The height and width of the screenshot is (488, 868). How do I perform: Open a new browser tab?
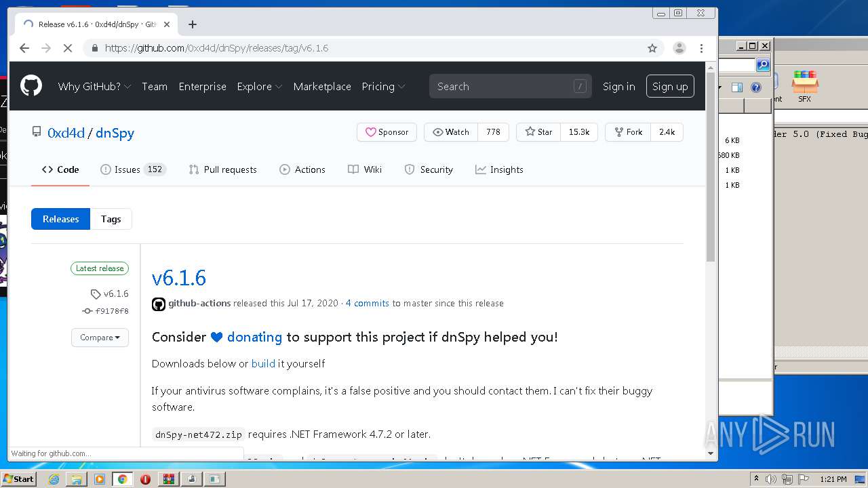click(193, 24)
